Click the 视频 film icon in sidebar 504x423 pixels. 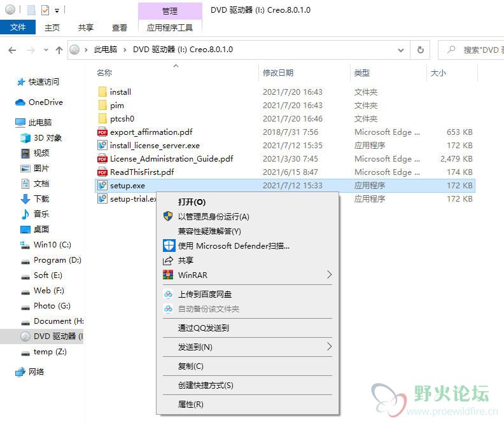[25, 153]
